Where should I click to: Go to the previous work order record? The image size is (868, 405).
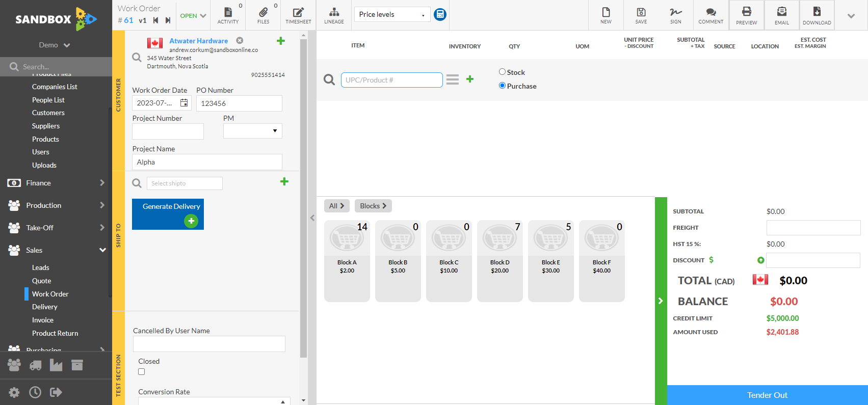(x=155, y=20)
